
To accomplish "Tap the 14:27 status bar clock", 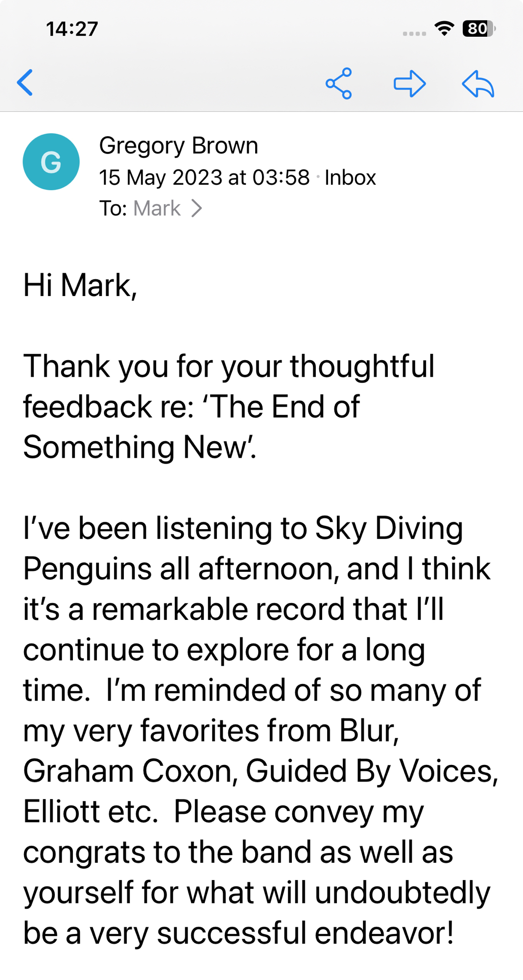I will (72, 29).
